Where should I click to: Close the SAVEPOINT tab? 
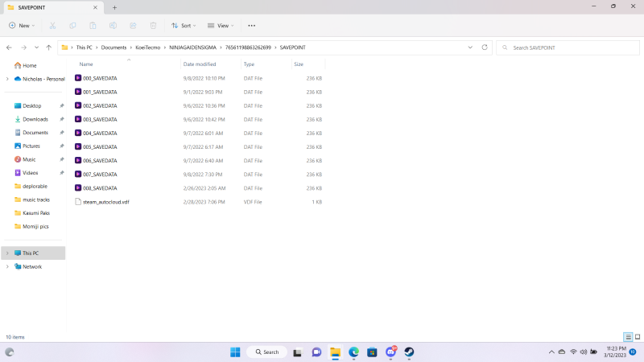click(x=95, y=7)
